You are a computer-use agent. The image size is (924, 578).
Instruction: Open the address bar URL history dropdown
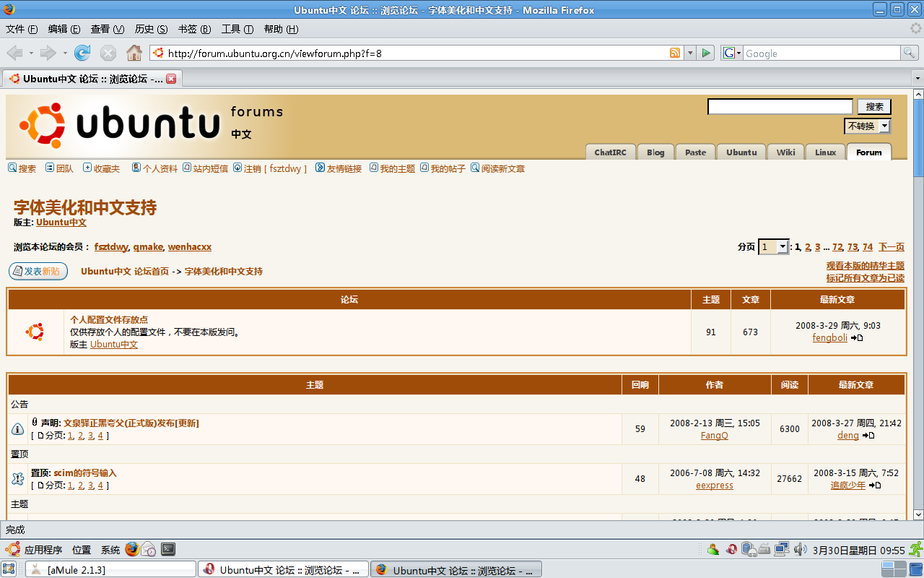[690, 53]
